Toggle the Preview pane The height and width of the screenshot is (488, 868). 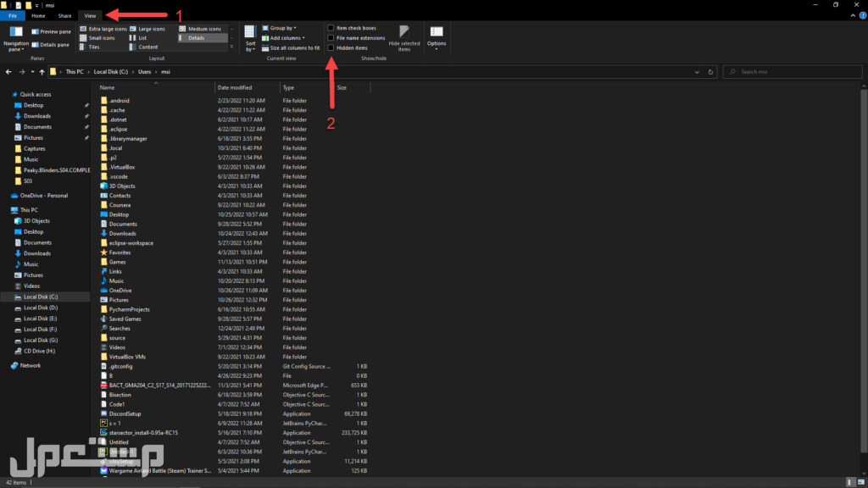tap(52, 31)
